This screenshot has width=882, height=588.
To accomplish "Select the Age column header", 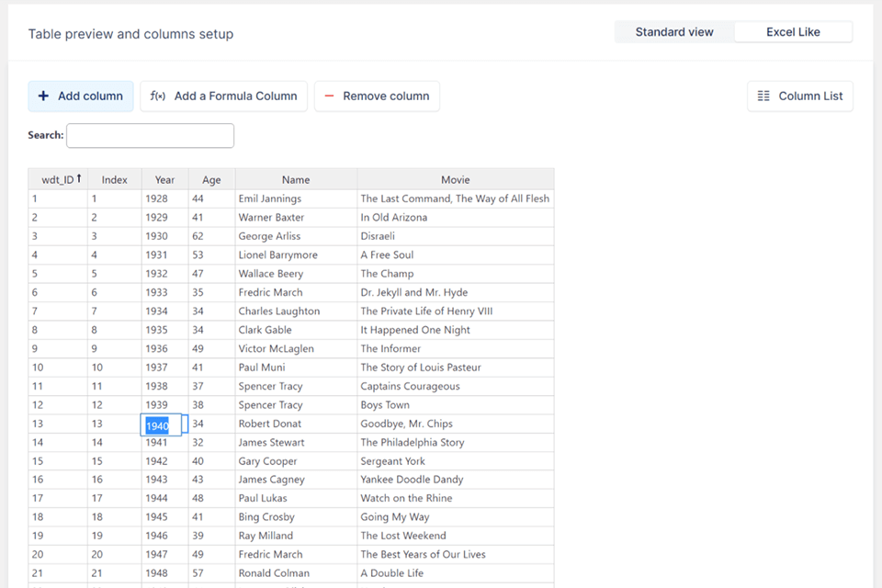I will coord(211,180).
